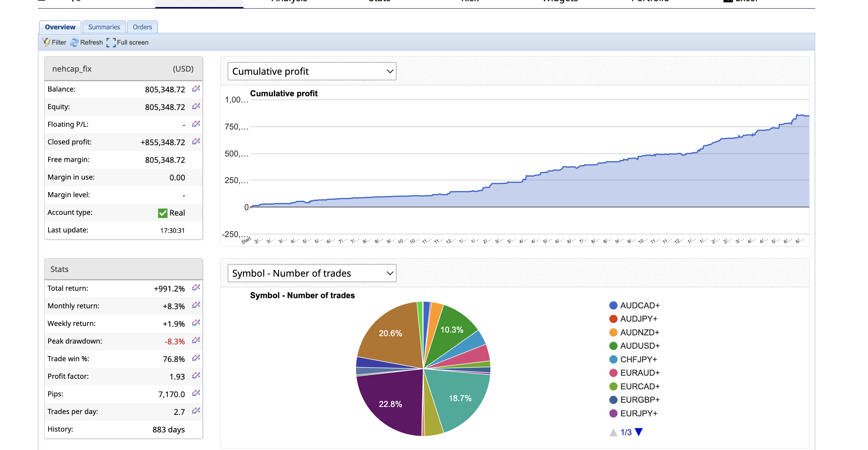Select the Overview tab

pos(60,27)
